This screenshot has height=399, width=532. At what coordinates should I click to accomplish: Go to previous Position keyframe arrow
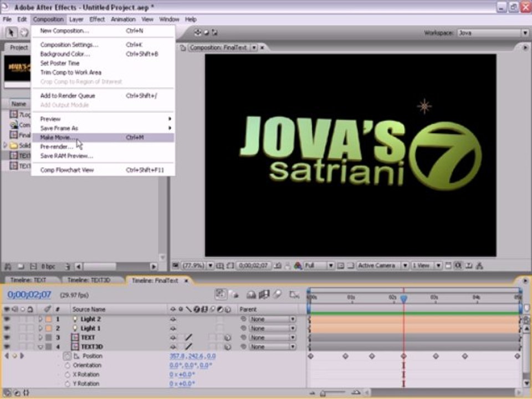click(7, 356)
